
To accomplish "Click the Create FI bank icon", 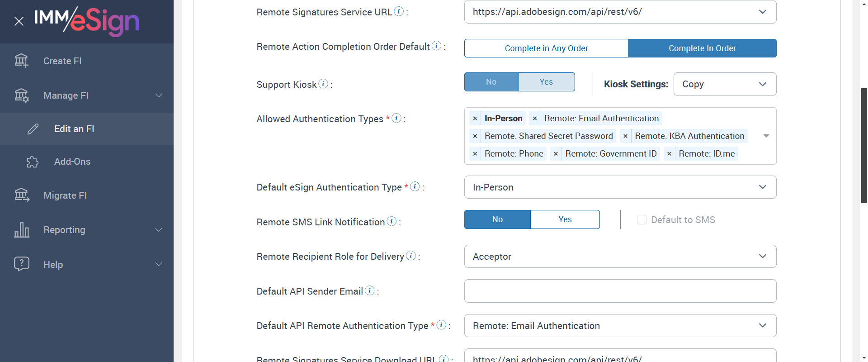I will [x=21, y=61].
